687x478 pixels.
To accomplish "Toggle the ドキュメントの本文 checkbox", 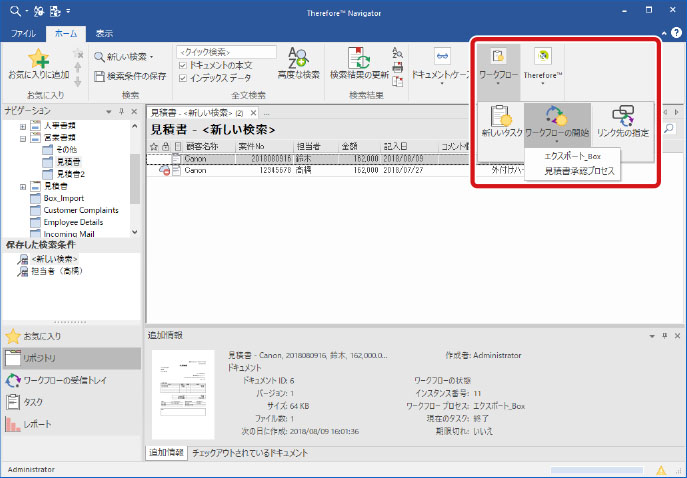I will 181,65.
